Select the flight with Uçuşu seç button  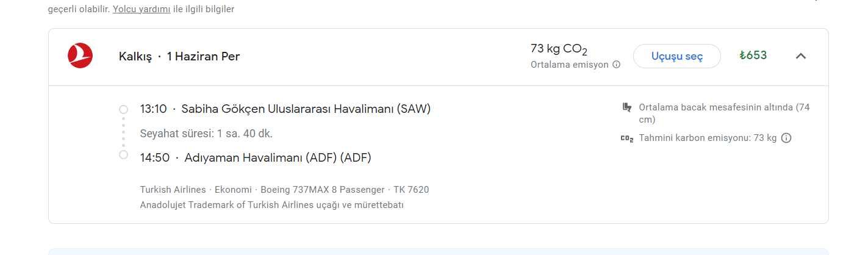tap(677, 56)
